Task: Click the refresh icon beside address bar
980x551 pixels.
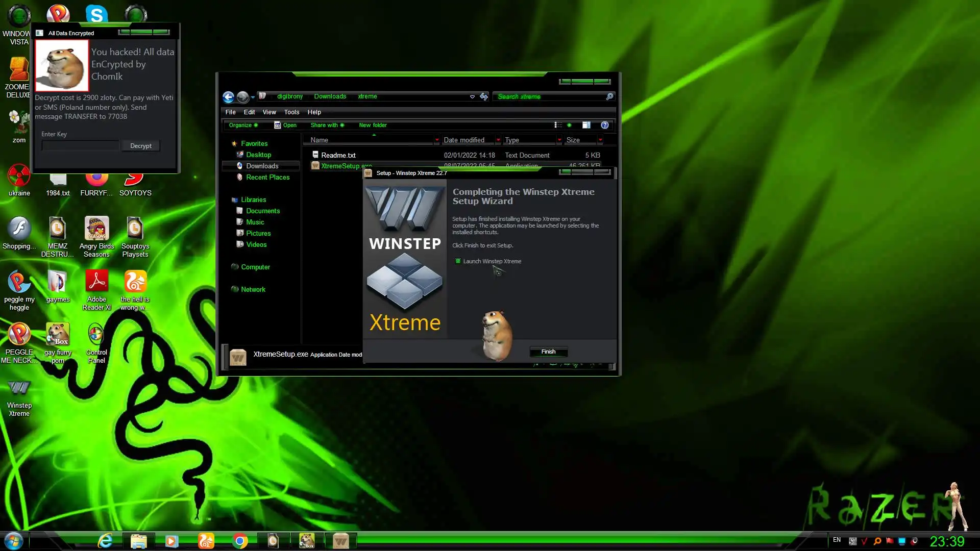Action: (x=484, y=96)
